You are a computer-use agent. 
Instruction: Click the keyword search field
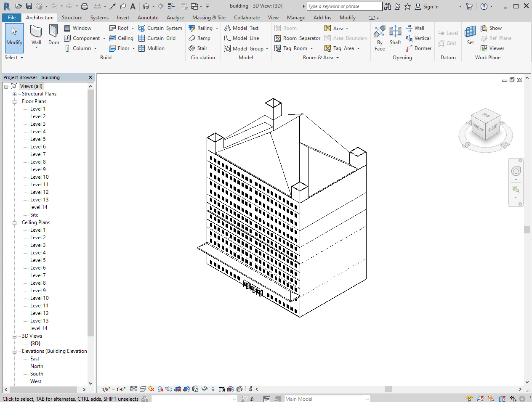click(x=344, y=6)
